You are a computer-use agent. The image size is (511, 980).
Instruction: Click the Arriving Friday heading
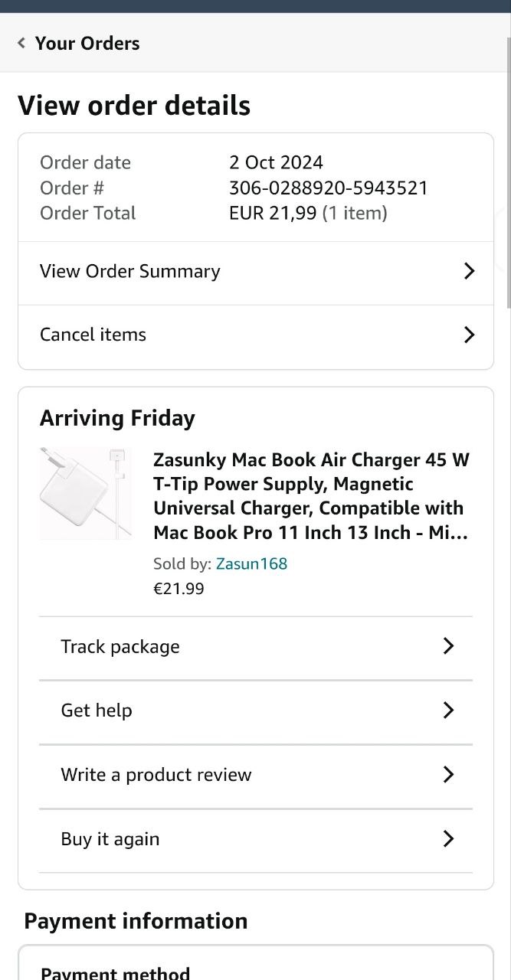[x=117, y=418]
